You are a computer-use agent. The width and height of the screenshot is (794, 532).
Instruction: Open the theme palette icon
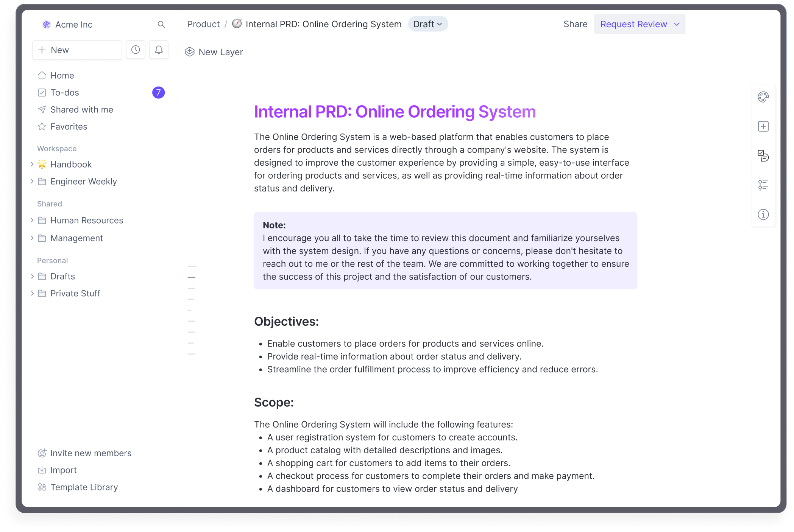(x=763, y=97)
